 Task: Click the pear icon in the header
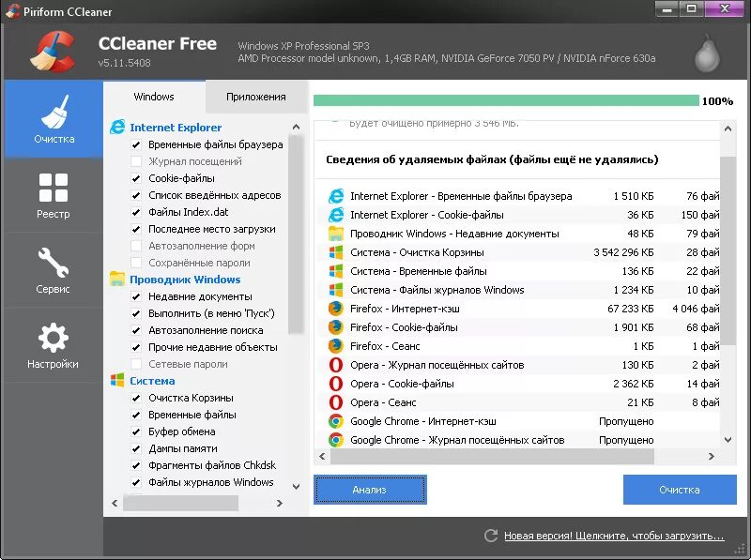tap(708, 53)
